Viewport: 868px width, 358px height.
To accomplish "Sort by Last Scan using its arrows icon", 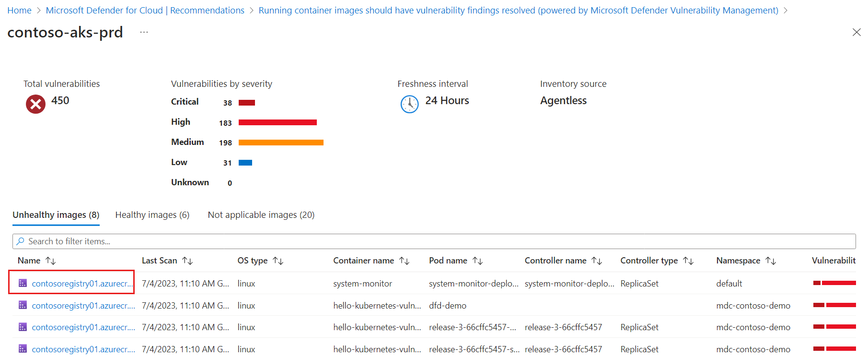I will pyautogui.click(x=187, y=261).
